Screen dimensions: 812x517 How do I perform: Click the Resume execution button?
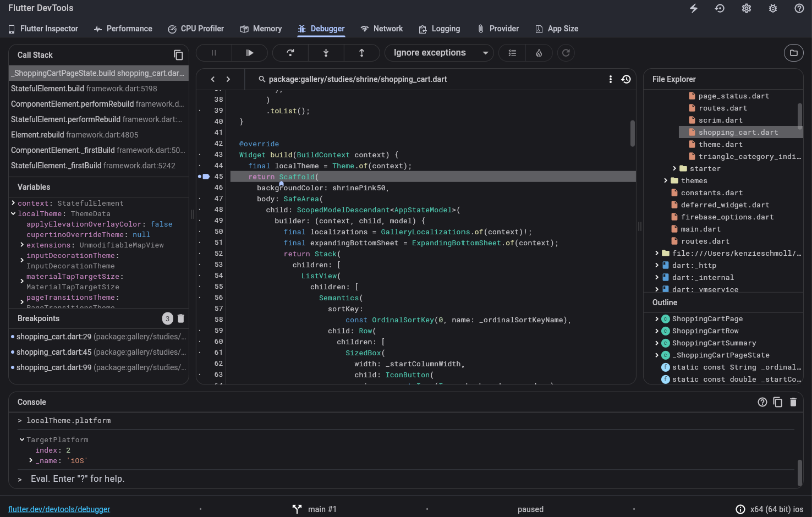250,52
